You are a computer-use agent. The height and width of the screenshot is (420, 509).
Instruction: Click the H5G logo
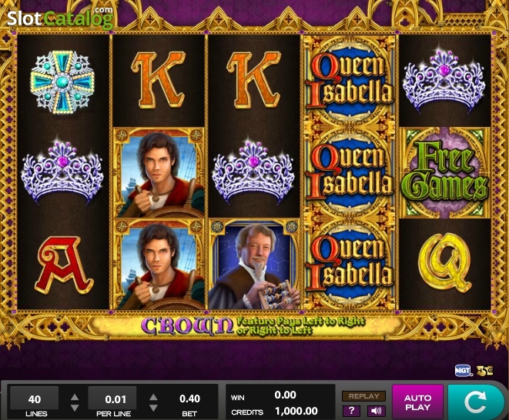484,370
